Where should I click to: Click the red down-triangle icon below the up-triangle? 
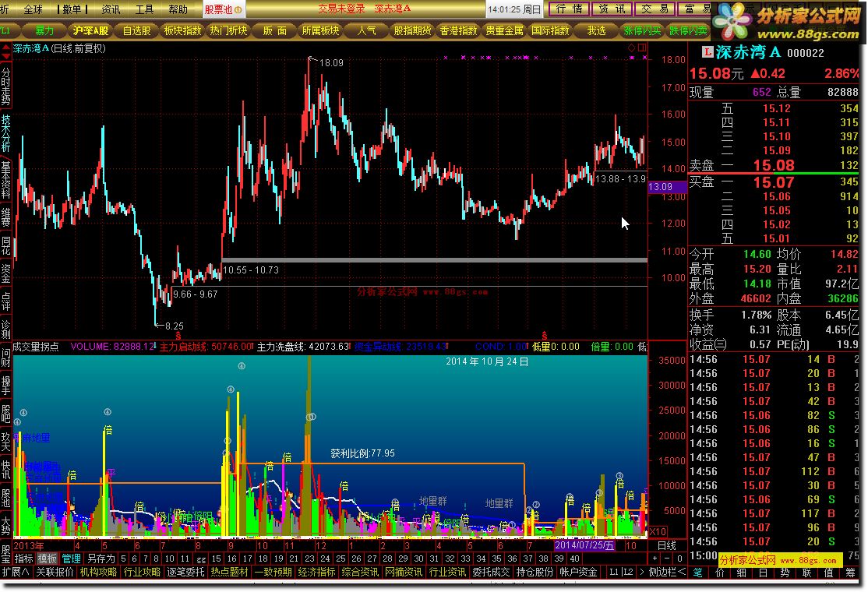click(x=6, y=56)
